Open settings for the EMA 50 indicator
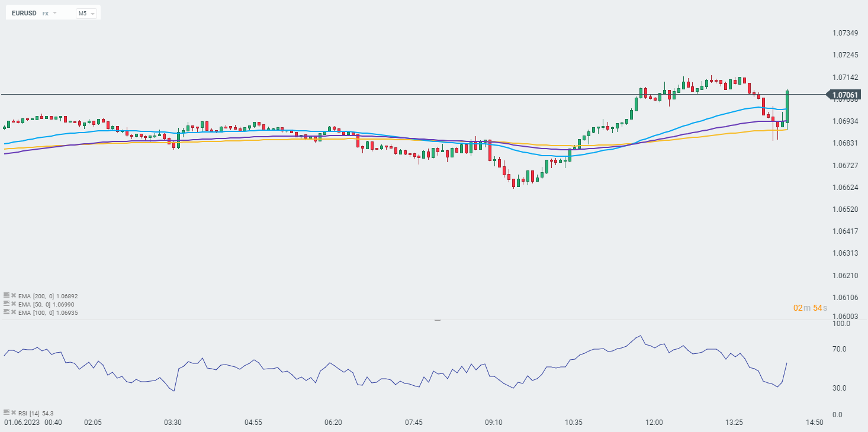 [x=7, y=304]
